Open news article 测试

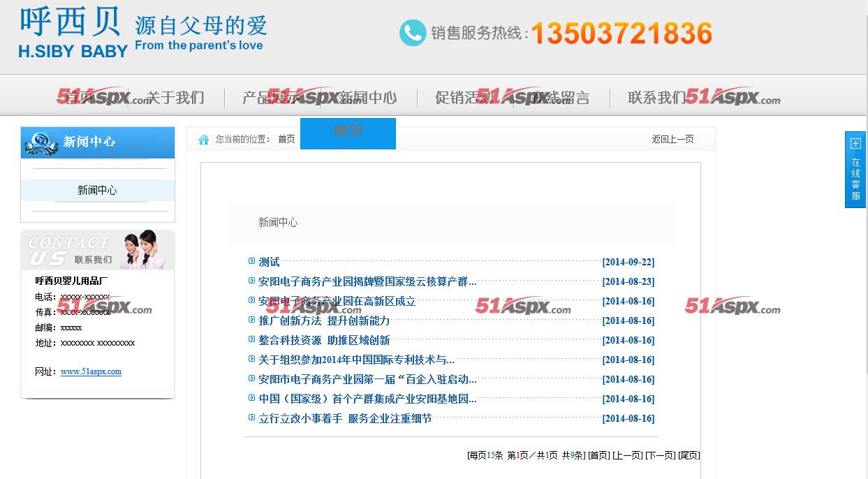(269, 262)
